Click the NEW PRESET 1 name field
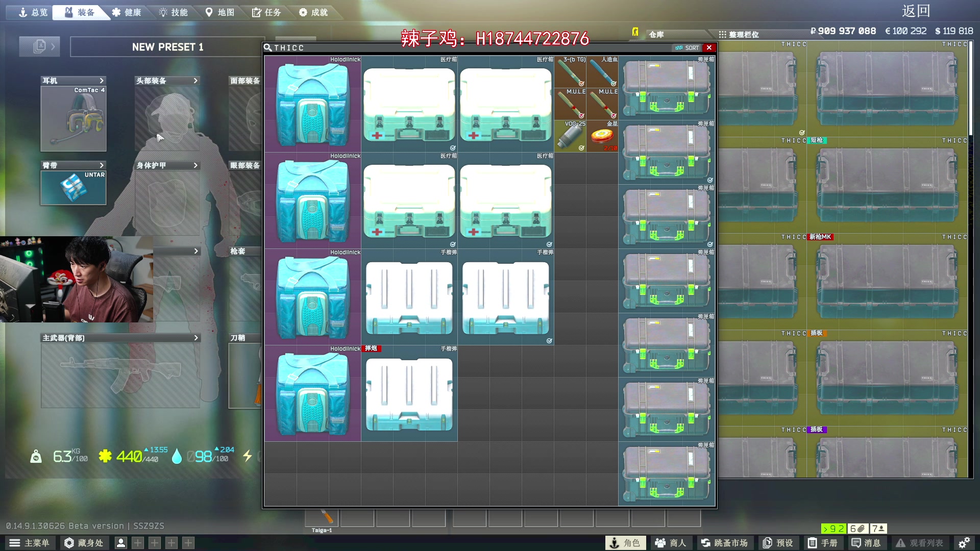This screenshot has height=551, width=980. pyautogui.click(x=167, y=47)
